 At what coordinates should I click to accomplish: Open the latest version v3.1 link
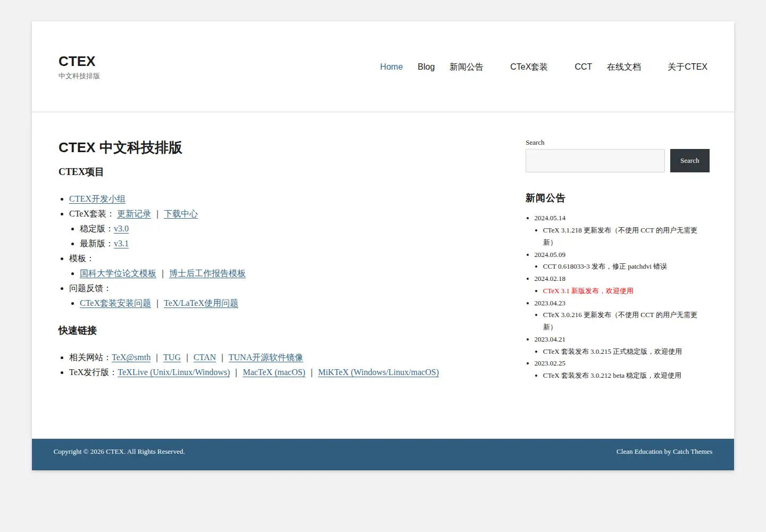pyautogui.click(x=121, y=244)
